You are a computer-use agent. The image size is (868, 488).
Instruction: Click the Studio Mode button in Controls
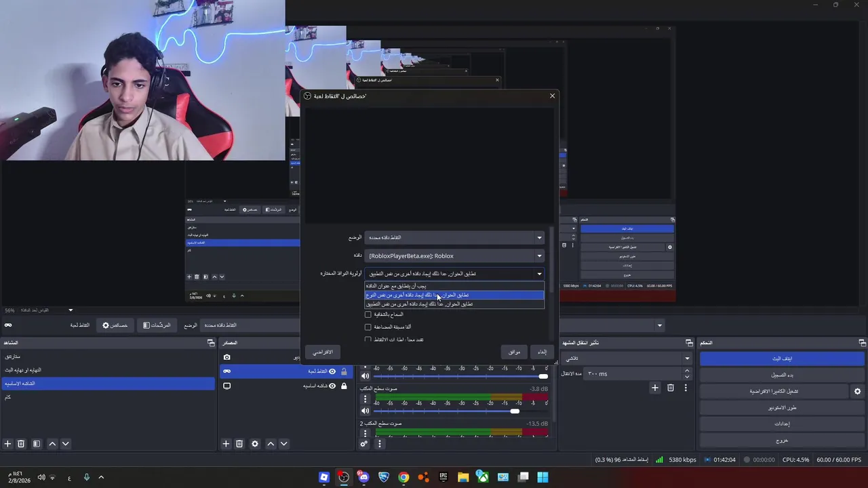pyautogui.click(x=782, y=408)
